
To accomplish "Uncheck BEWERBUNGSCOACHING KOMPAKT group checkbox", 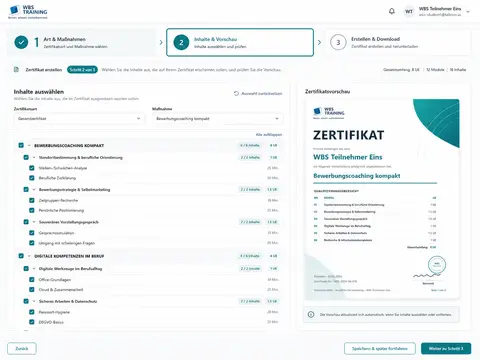I will [21, 145].
